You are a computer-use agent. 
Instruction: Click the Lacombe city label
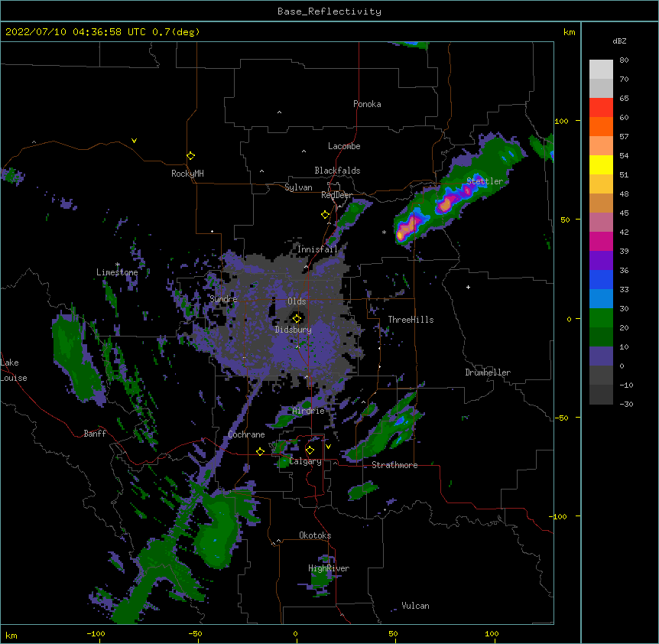(x=344, y=146)
